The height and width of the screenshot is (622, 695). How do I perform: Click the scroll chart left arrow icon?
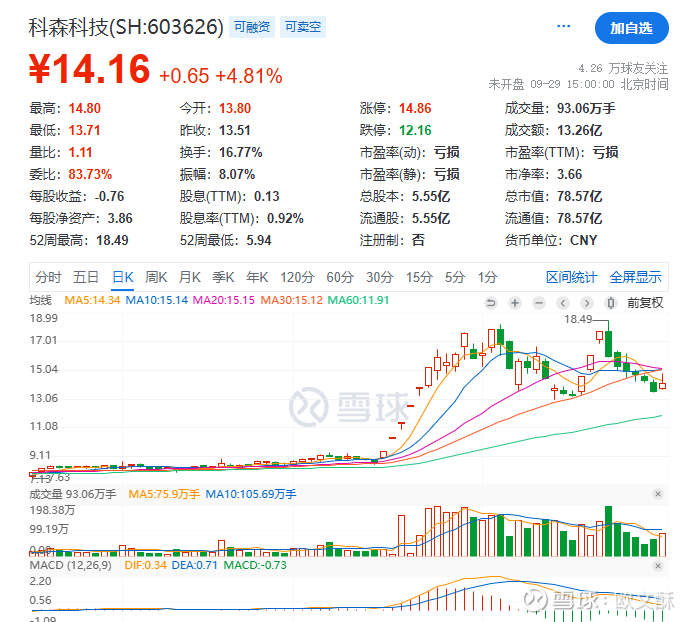pyautogui.click(x=563, y=303)
